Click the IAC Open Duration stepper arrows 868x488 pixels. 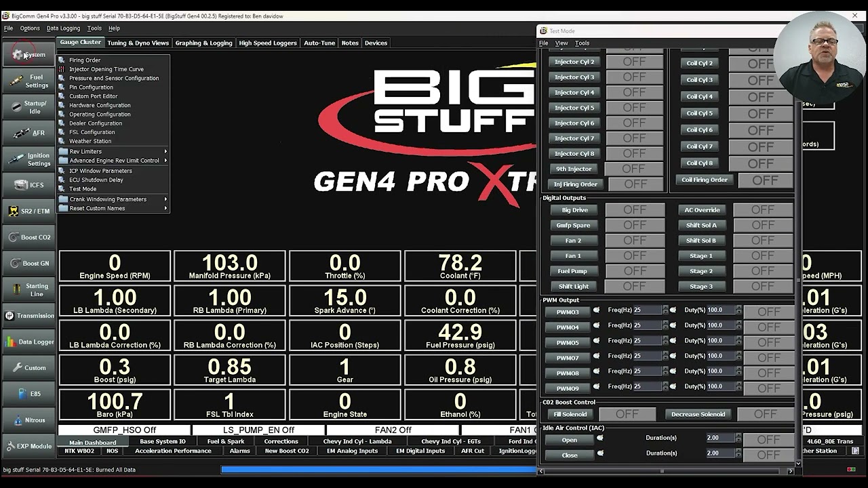[738, 438]
